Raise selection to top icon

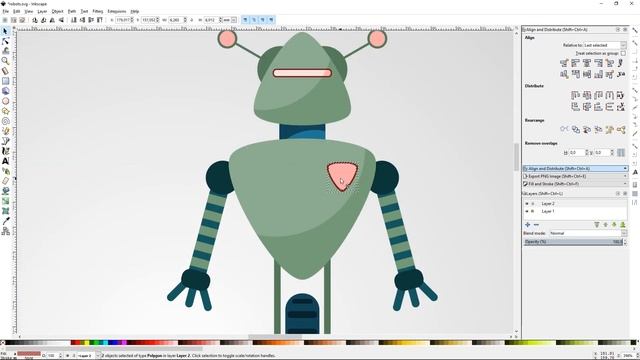(100, 20)
